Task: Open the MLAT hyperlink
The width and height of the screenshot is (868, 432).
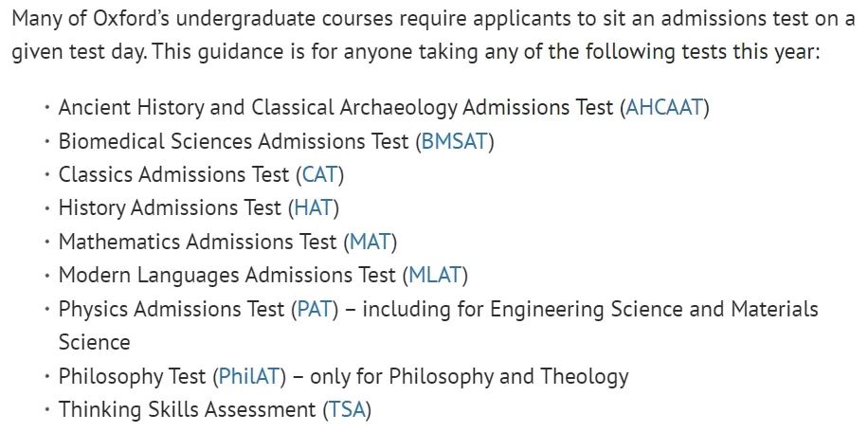Action: pyautogui.click(x=434, y=275)
